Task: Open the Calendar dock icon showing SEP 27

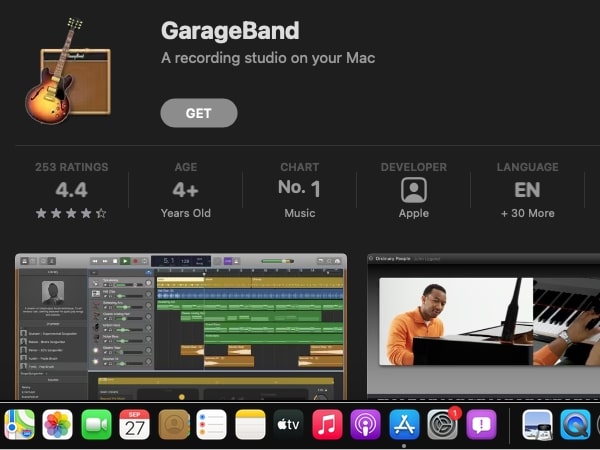Action: 135,425
